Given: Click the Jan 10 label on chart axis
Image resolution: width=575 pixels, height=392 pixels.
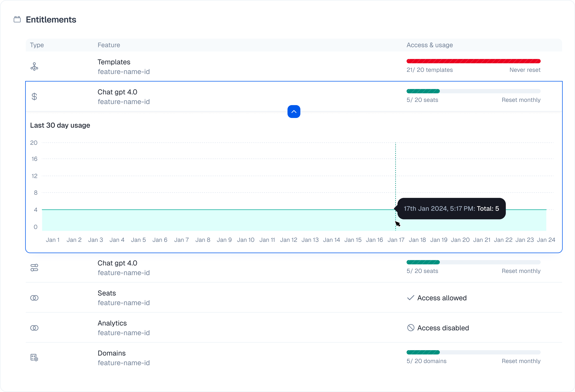Looking at the screenshot, I should point(245,240).
